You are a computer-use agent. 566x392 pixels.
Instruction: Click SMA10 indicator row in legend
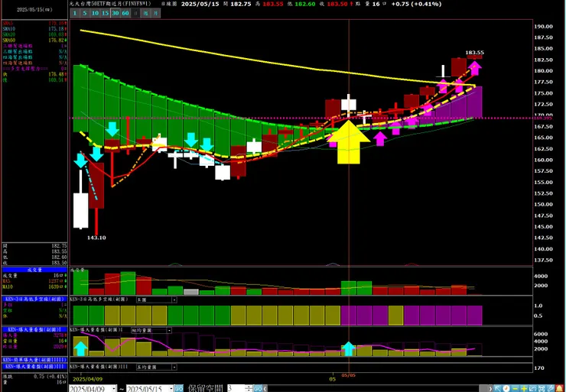[34, 29]
